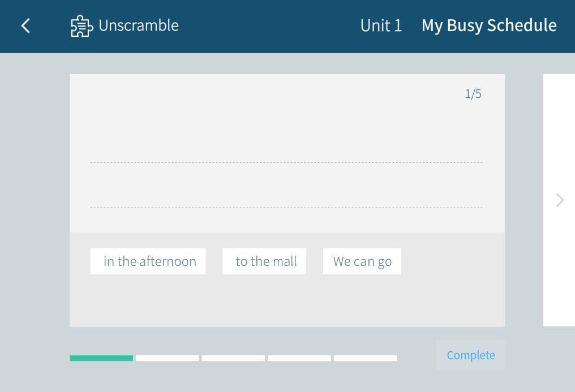Go back using the left arrow
Viewport: 575px width, 392px height.
tap(25, 25)
